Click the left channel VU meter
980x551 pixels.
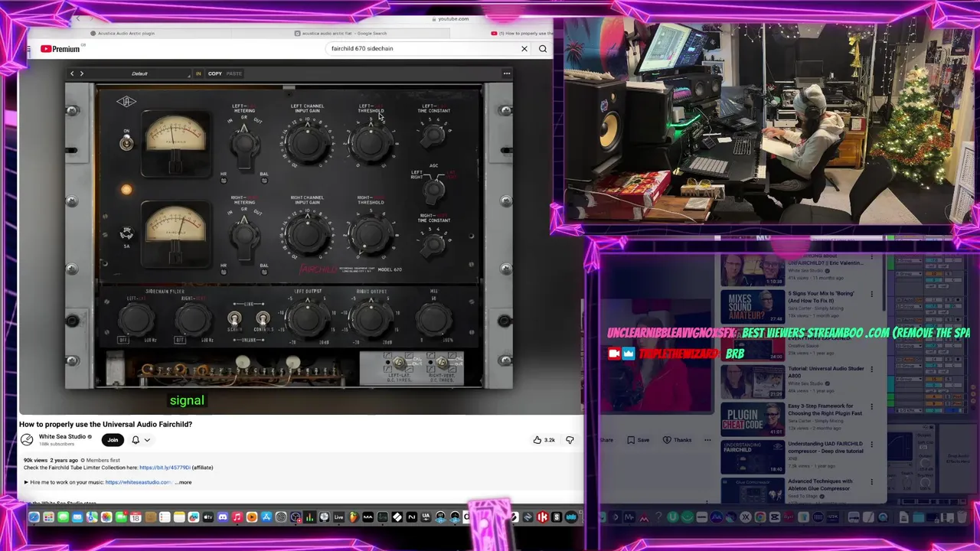(x=176, y=143)
